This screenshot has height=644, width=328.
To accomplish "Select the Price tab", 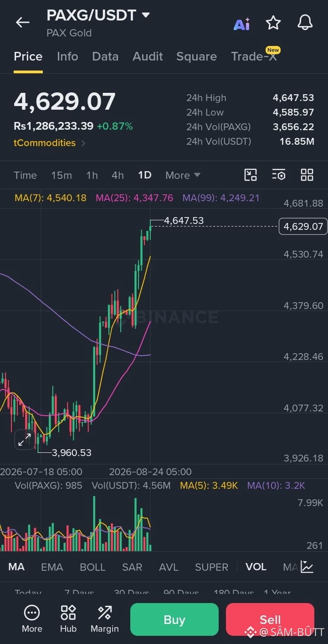I will pyautogui.click(x=28, y=56).
